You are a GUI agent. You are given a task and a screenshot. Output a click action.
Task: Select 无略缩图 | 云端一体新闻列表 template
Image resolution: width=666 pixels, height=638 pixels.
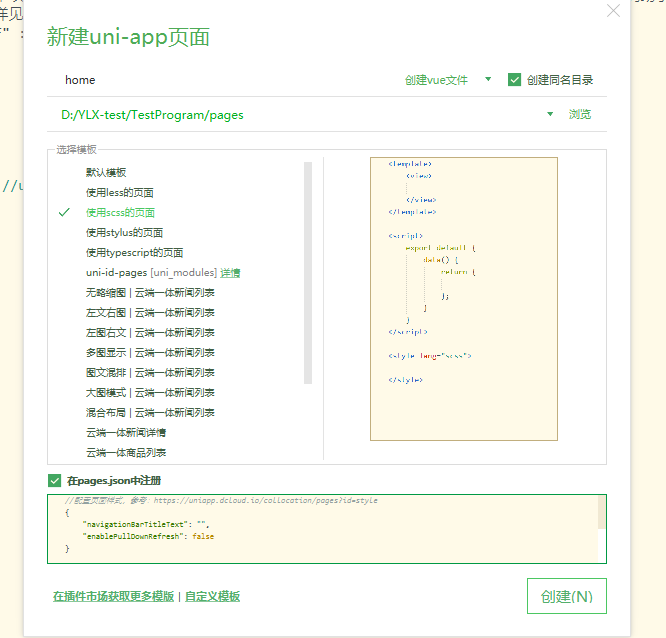[150, 292]
